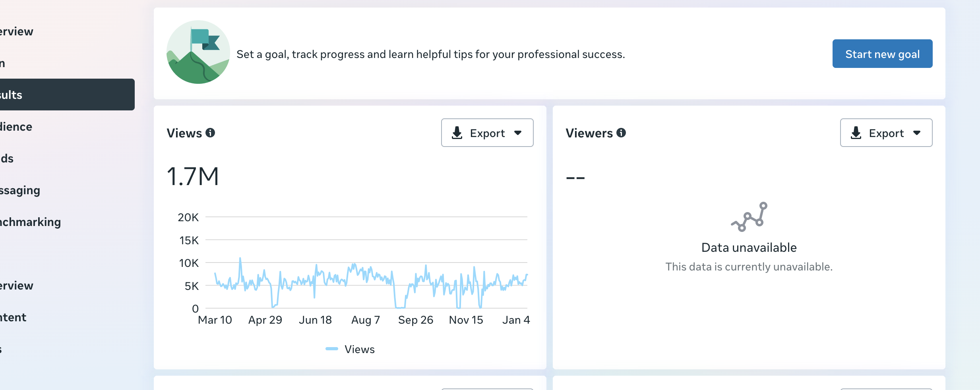980x390 pixels.
Task: Click the Viewers info icon
Action: 621,133
